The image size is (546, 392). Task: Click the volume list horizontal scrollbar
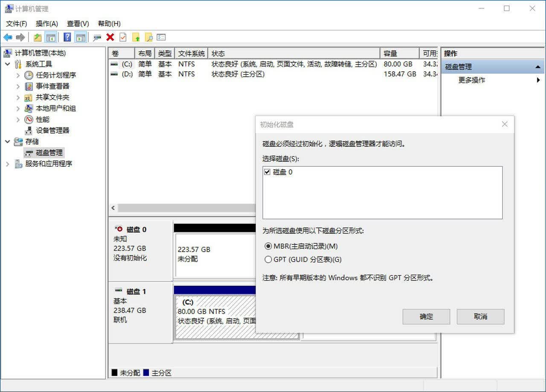pyautogui.click(x=183, y=208)
